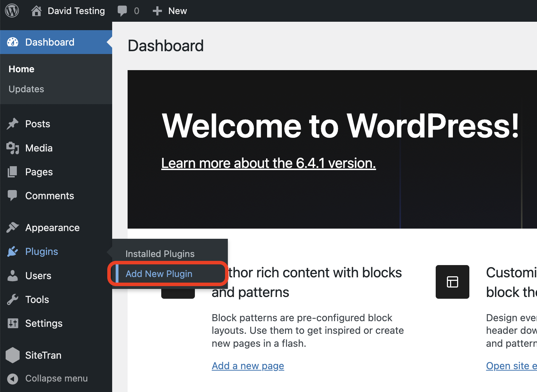Screen dimensions: 537x392
Task: Click the Block patterns description paragraph
Action: 308,330
